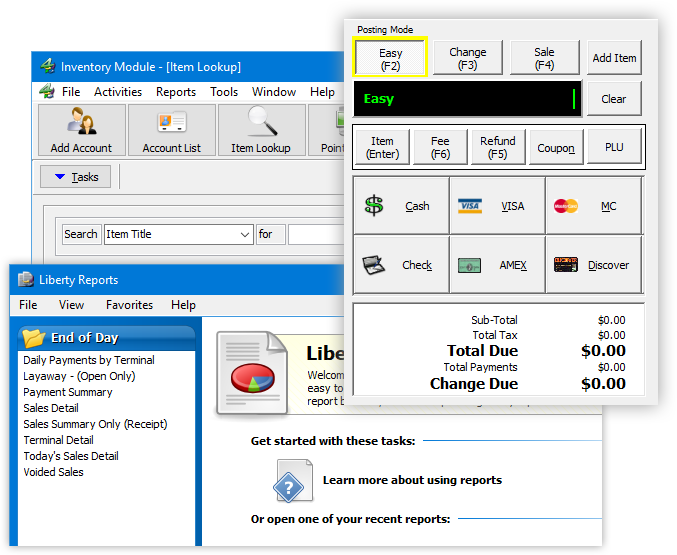677x555 pixels.
Task: Open the Daily Payments by Terminal report
Action: (89, 360)
